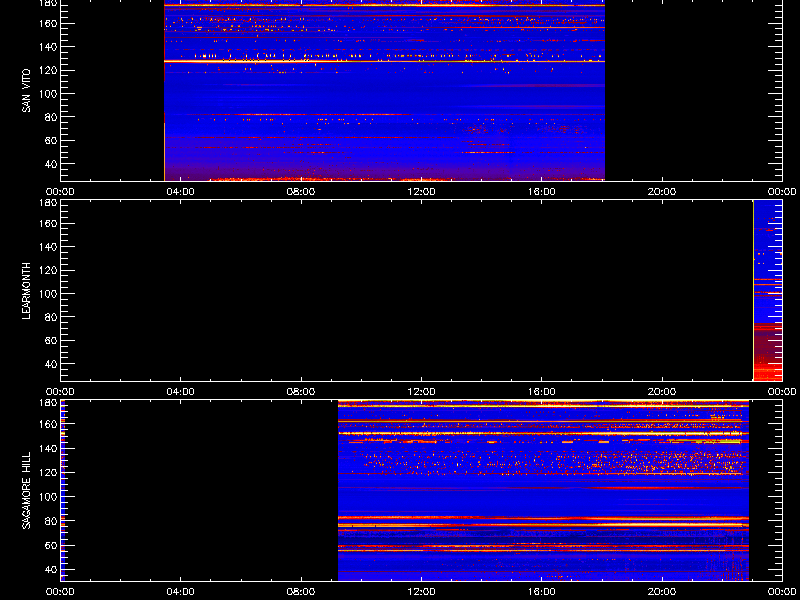The image size is (800, 600).
Task: Click the bright 127 MHz band in San Vito panel
Action: coord(385,61)
